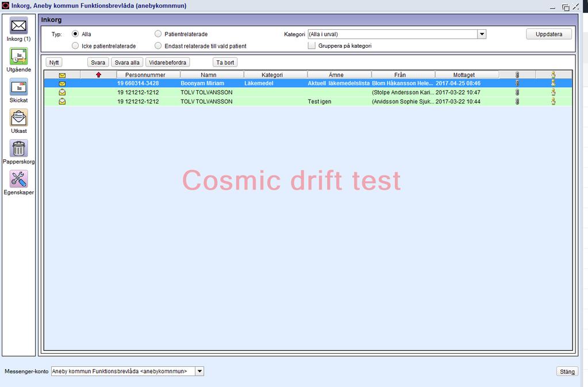This screenshot has height=387, width=588.
Task: Minimize the Inkorg window
Action: click(553, 7)
